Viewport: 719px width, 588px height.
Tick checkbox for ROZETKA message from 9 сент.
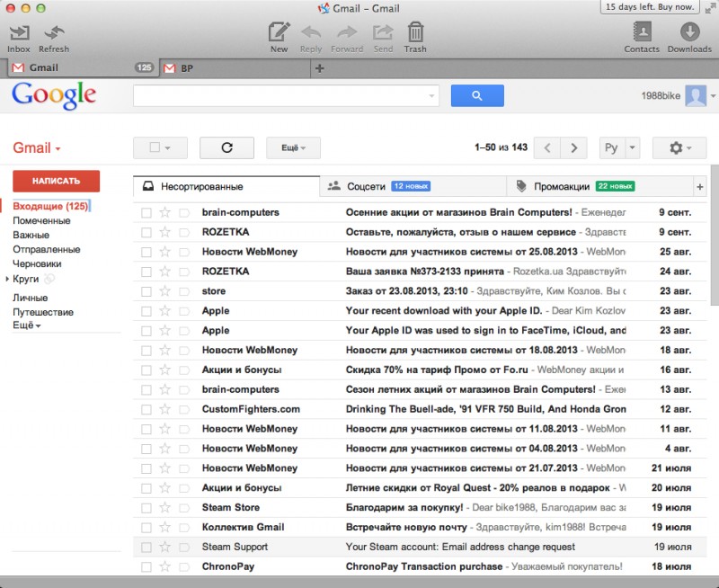[146, 233]
